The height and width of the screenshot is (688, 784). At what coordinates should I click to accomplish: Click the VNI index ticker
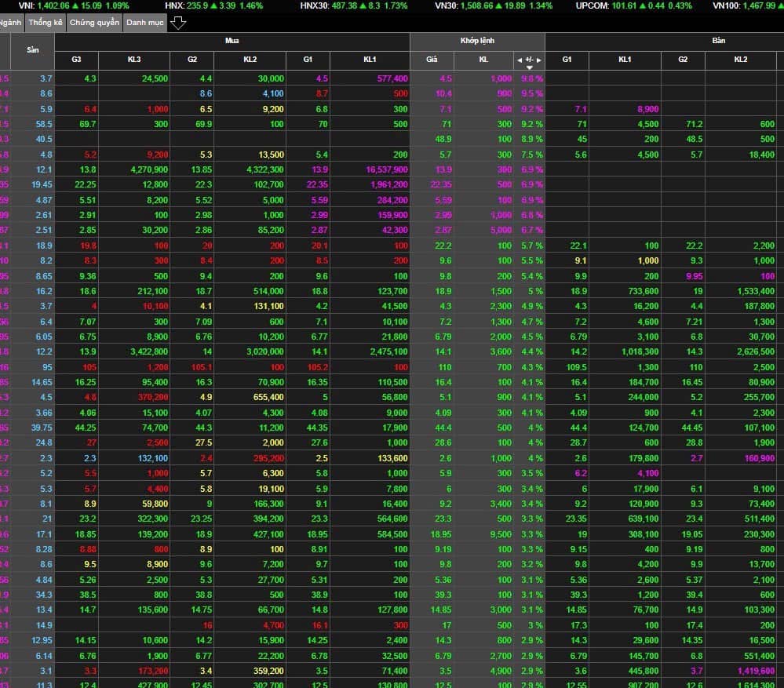coord(74,6)
